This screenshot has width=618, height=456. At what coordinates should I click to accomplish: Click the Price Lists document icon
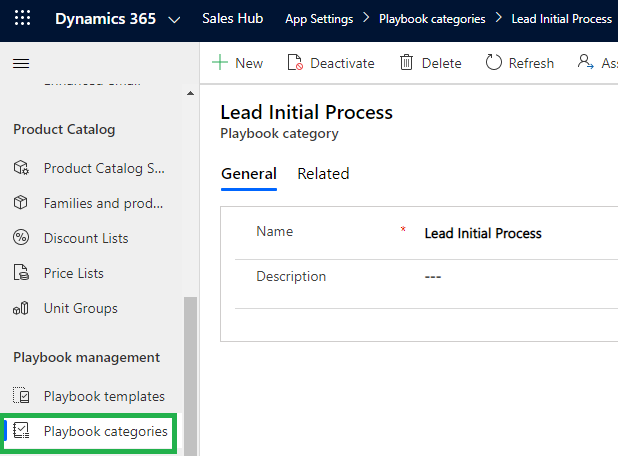pos(21,273)
